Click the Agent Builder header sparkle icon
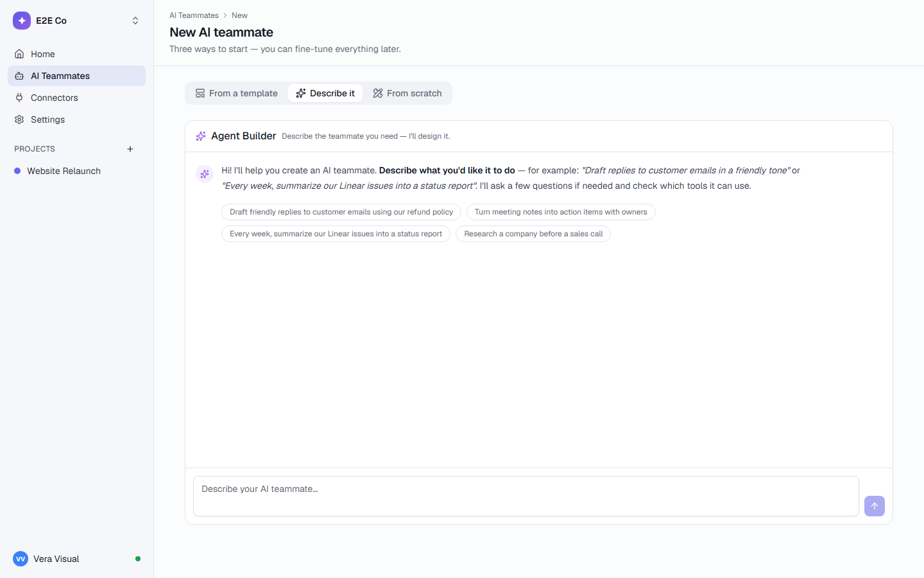924x578 pixels. pos(201,136)
